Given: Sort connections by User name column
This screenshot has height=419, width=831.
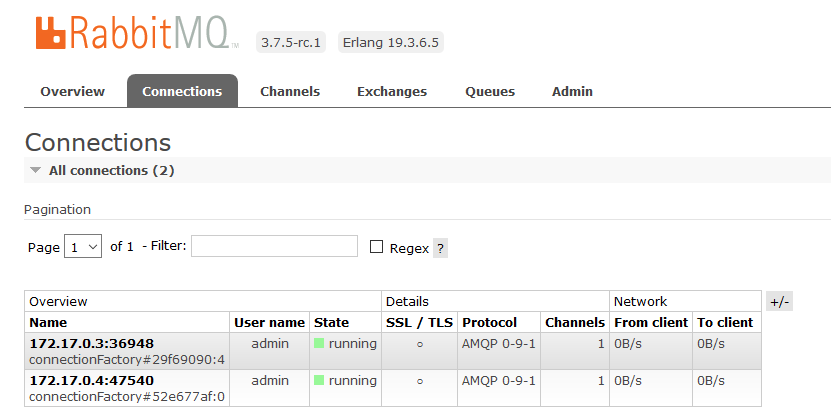Looking at the screenshot, I should (269, 322).
